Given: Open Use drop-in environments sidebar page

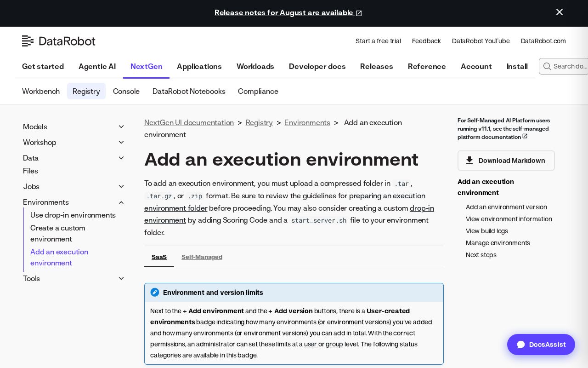Looking at the screenshot, I should [73, 215].
